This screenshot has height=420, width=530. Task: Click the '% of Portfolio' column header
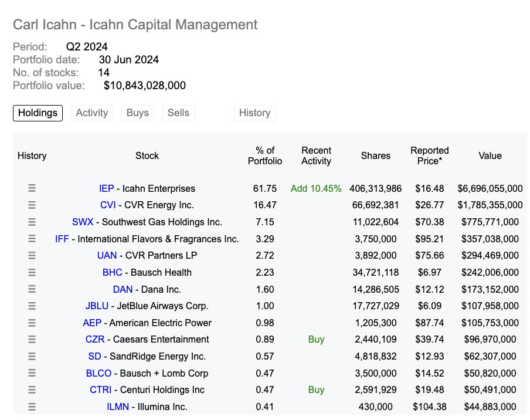pos(265,155)
